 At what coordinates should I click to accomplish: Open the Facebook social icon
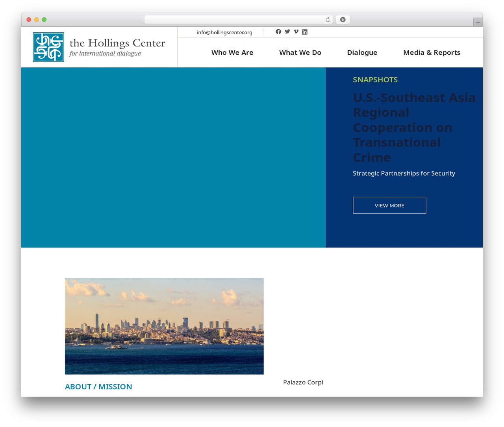[x=278, y=32]
